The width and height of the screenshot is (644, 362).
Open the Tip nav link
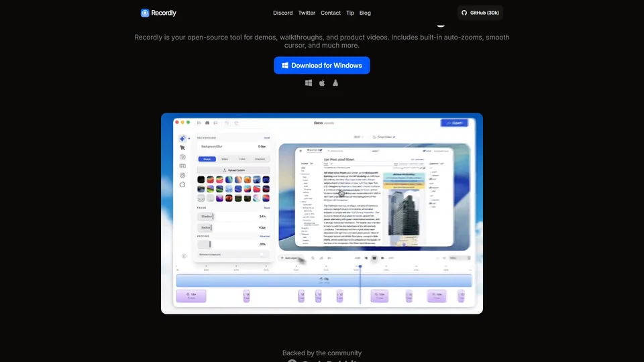[x=350, y=13]
